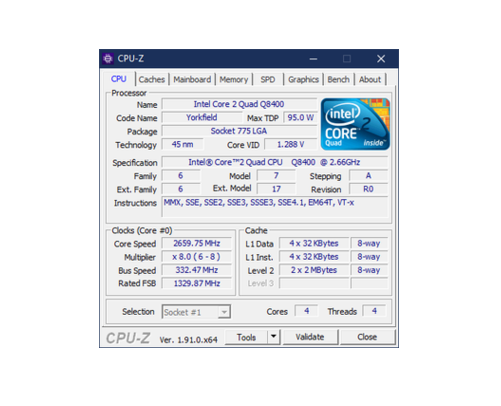Viewport: 501px width, 406px height.
Task: Click the Max TDP value 95.0 W
Action: click(x=300, y=118)
